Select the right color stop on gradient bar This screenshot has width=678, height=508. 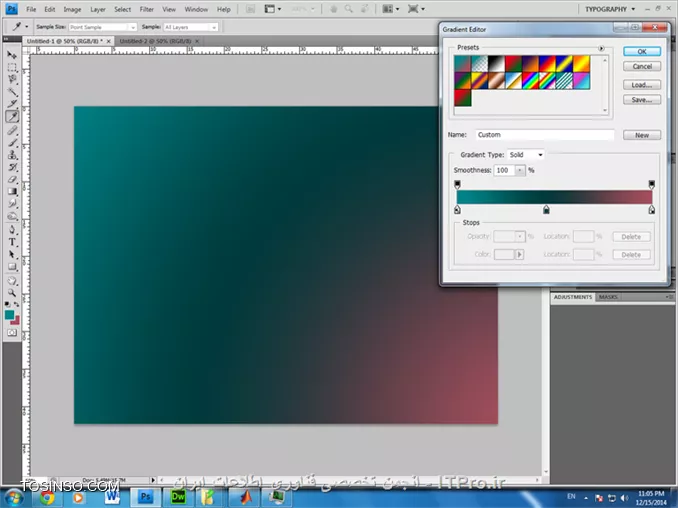point(652,210)
